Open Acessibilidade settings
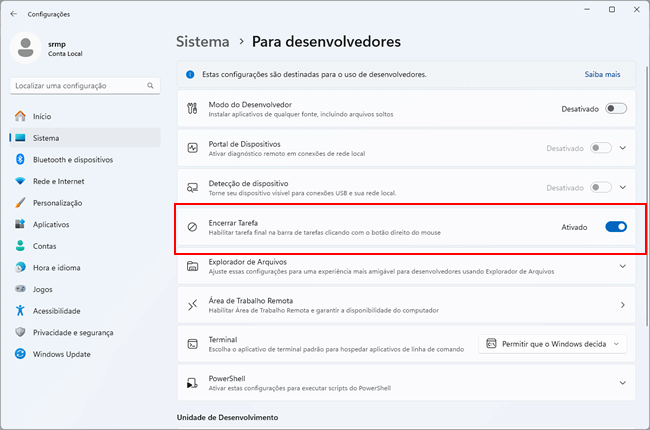Image resolution: width=650 pixels, height=430 pixels. pos(85,311)
